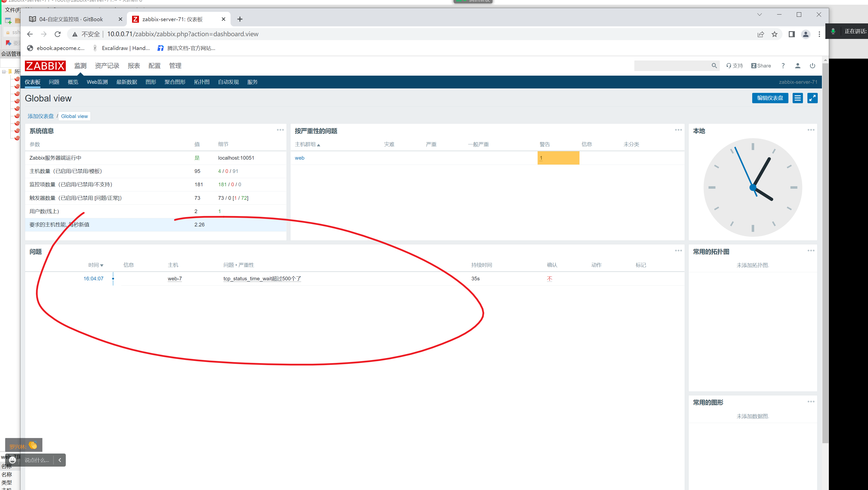868x490 pixels.
Task: Click the 编辑仪表盘 button
Action: click(770, 98)
